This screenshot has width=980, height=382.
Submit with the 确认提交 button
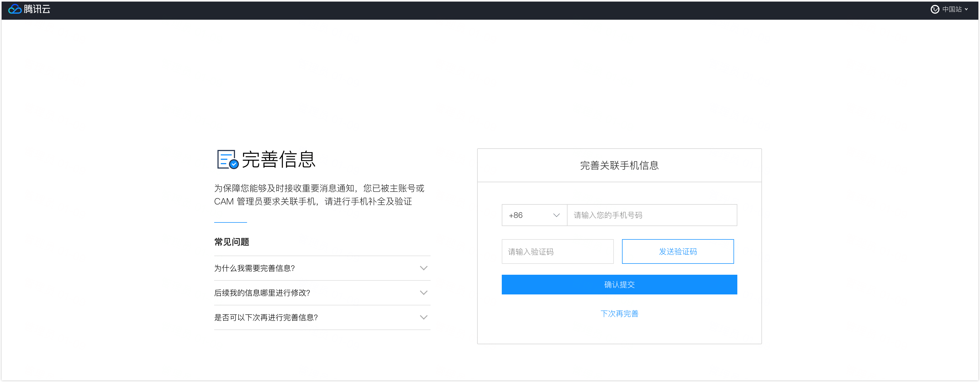tap(619, 284)
